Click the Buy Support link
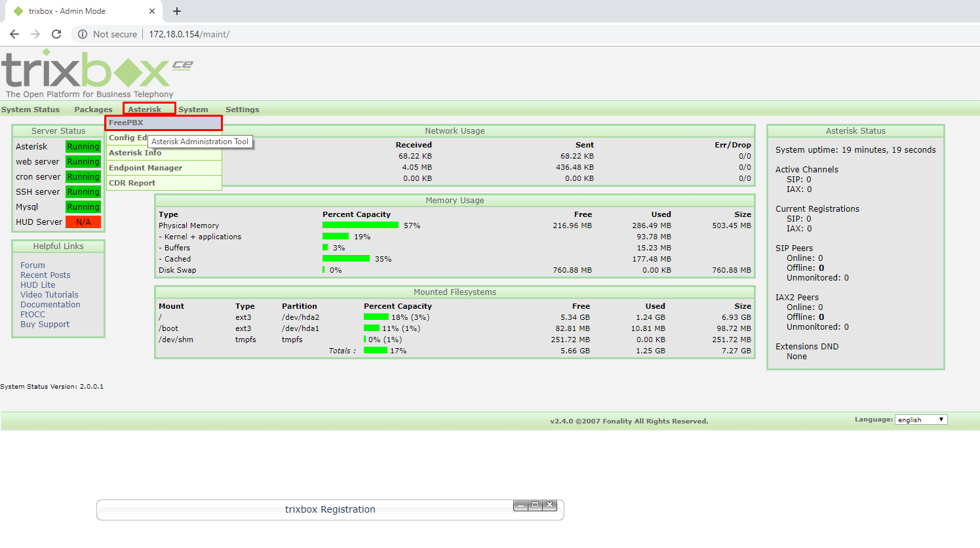This screenshot has height=548, width=980. pyautogui.click(x=45, y=324)
